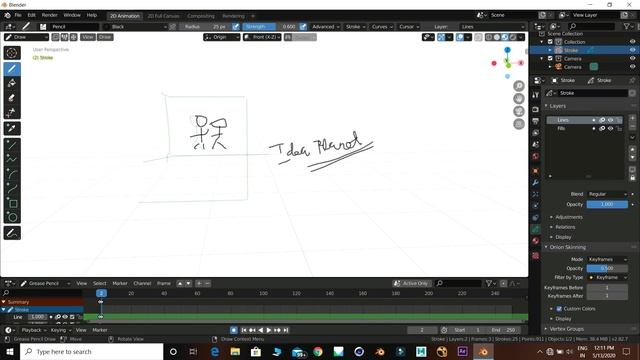Open the Render properties tab icon
This screenshot has width=640, height=360.
click(536, 109)
